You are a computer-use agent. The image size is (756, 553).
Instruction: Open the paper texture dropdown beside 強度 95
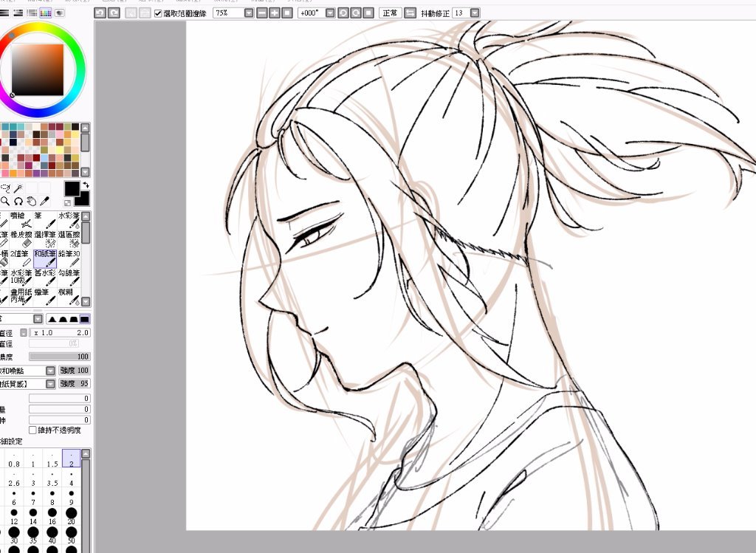(x=51, y=384)
